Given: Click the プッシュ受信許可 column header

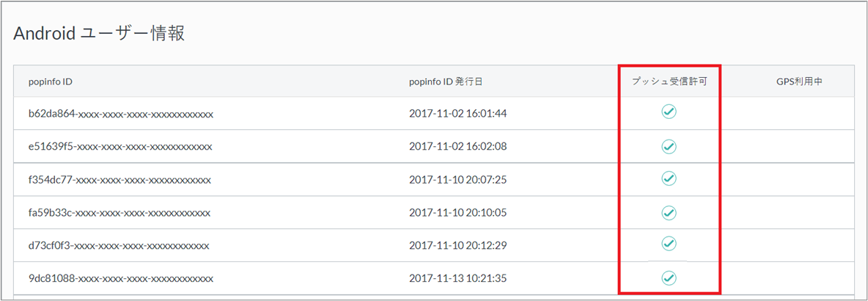Looking at the screenshot, I should coord(669,81).
